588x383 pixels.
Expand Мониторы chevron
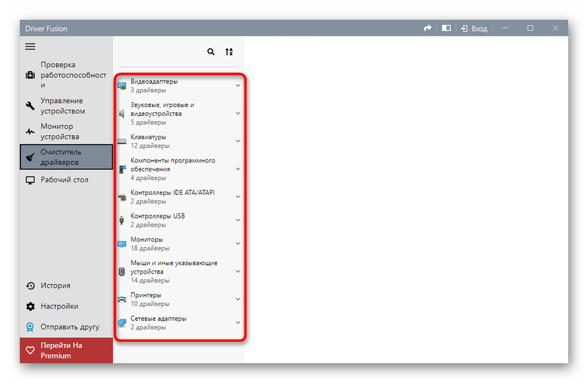(x=238, y=244)
